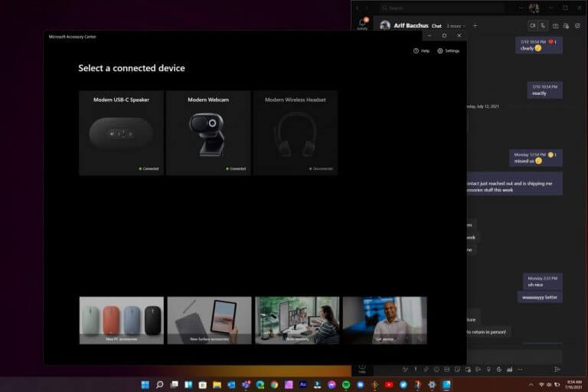The height and width of the screenshot is (392, 588).
Task: Start an audio call in Teams chat
Action: pos(543,25)
